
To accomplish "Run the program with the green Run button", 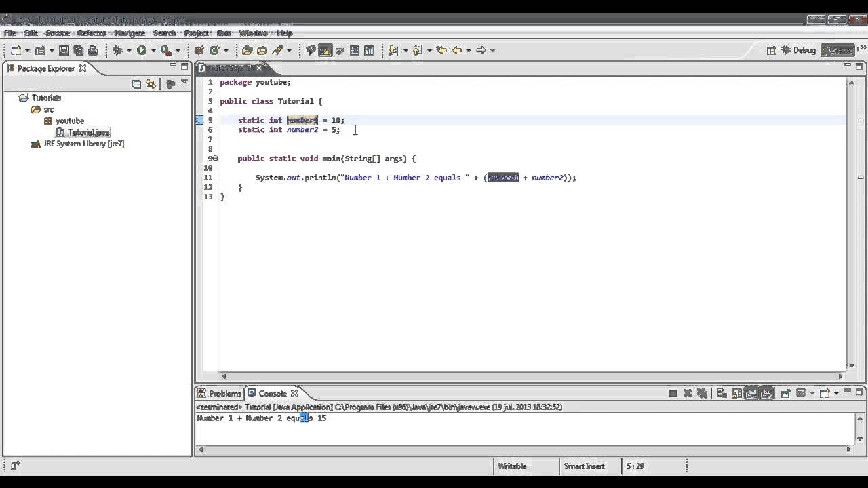I will (142, 50).
